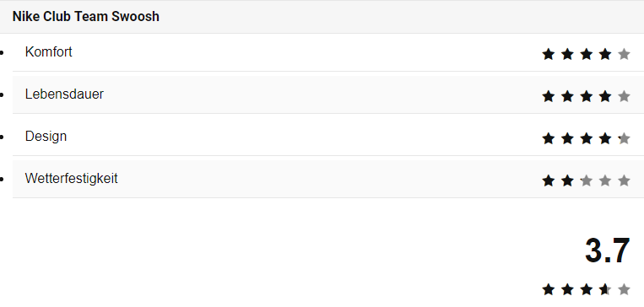Select the Komfort label

(x=48, y=51)
